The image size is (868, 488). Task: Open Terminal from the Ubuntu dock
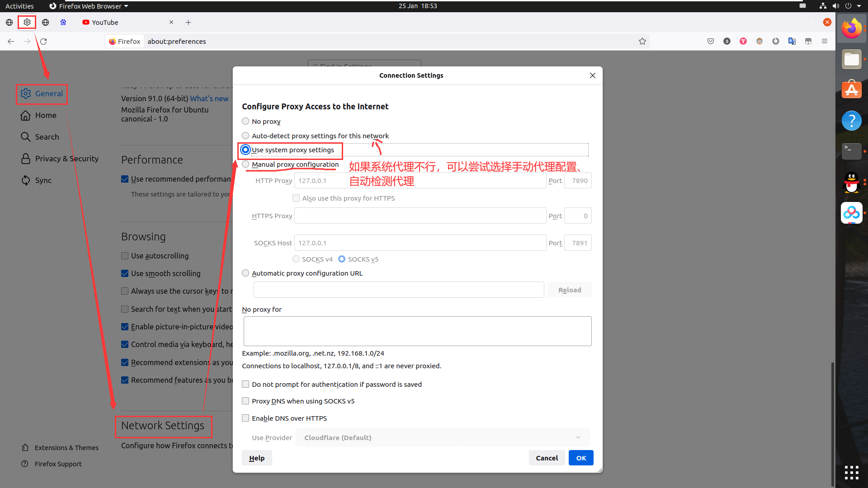(x=851, y=151)
